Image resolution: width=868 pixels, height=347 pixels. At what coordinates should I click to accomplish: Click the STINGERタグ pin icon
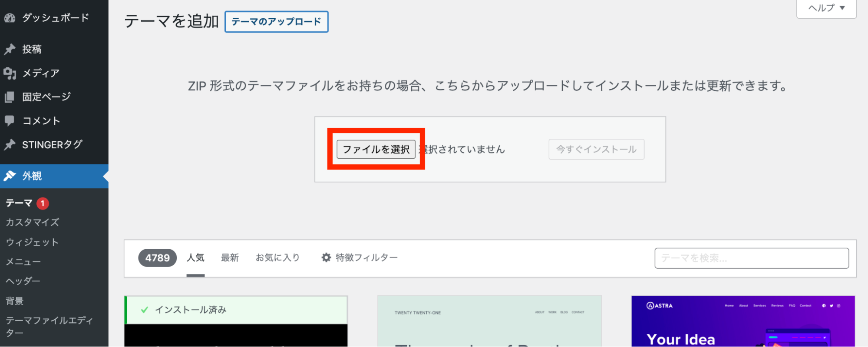(10, 145)
